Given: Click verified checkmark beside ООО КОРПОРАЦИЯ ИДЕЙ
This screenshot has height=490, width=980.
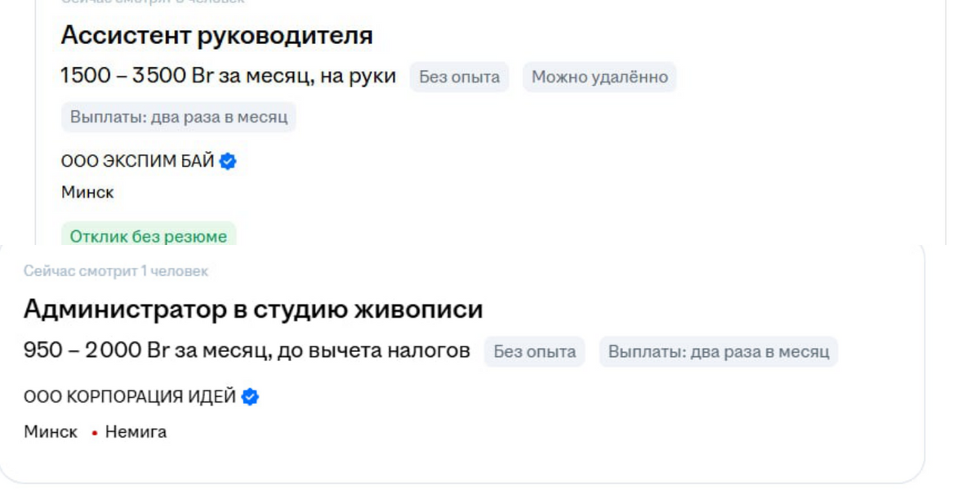Looking at the screenshot, I should pos(251,397).
